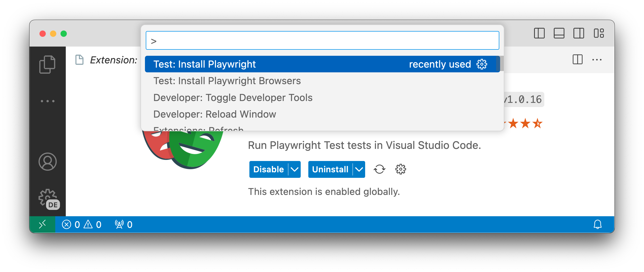Open notifications bell in status bar

597,224
